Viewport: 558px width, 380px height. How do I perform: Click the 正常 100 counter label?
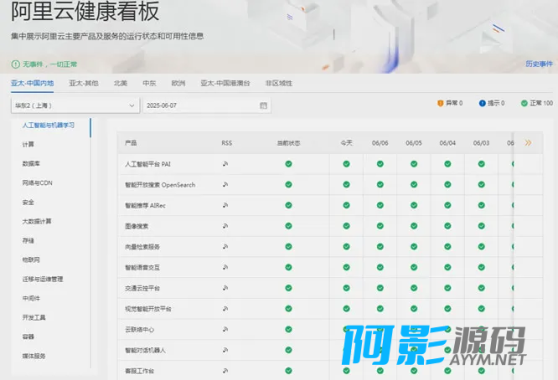click(541, 103)
